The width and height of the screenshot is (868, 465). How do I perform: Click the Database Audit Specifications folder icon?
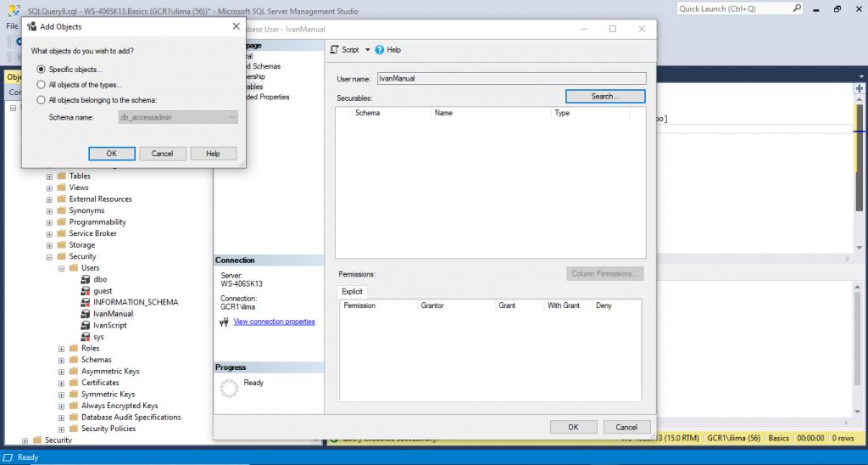click(74, 417)
